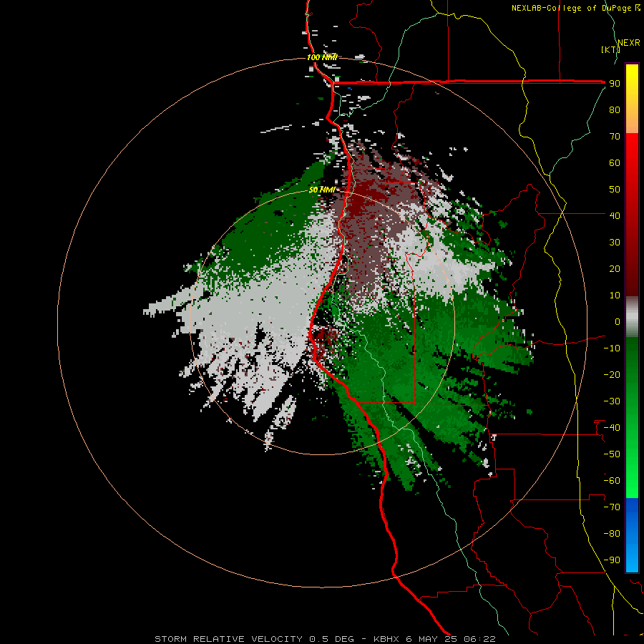Select the -20 value on velocity scale
This screenshot has height=644, width=644.
pyautogui.click(x=612, y=375)
